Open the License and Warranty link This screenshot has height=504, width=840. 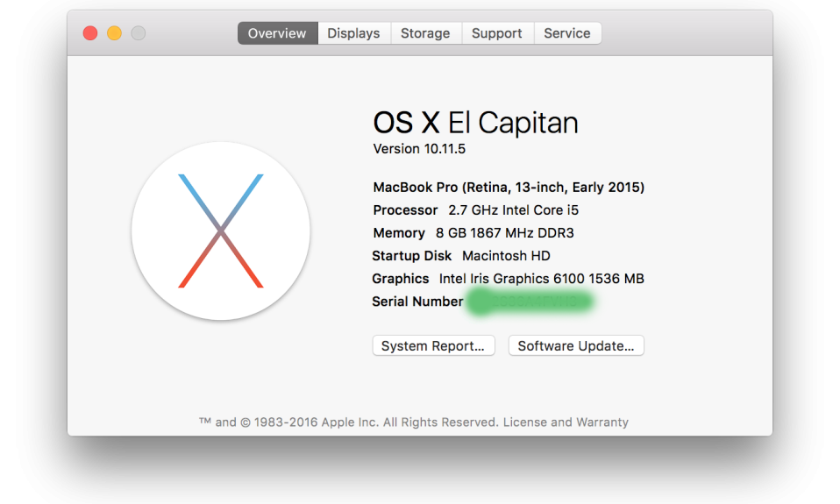point(566,422)
